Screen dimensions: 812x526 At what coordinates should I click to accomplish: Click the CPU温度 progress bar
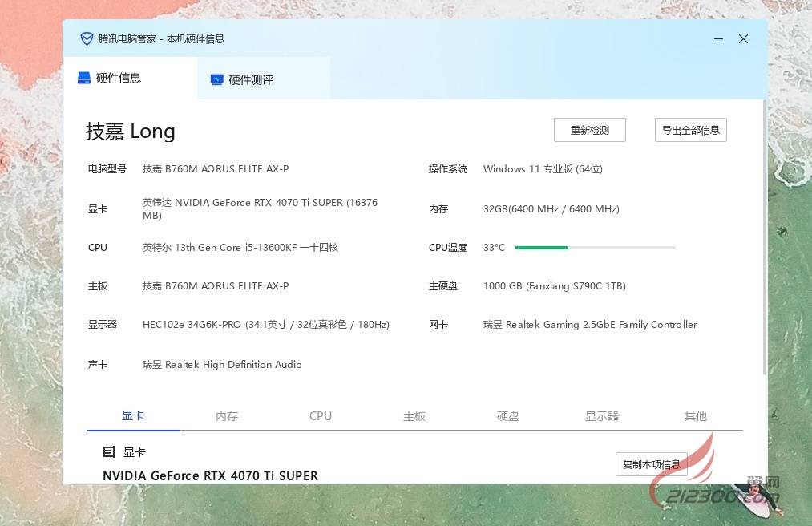pos(596,248)
